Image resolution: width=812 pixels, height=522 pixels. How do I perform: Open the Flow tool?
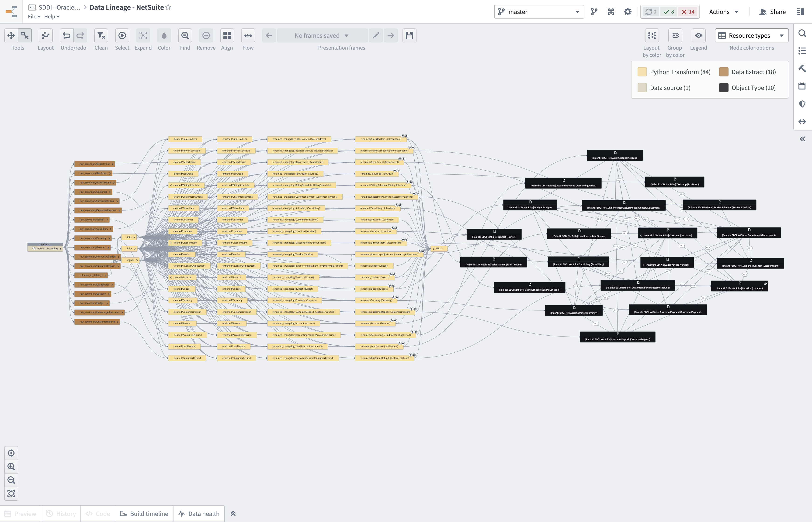click(248, 36)
